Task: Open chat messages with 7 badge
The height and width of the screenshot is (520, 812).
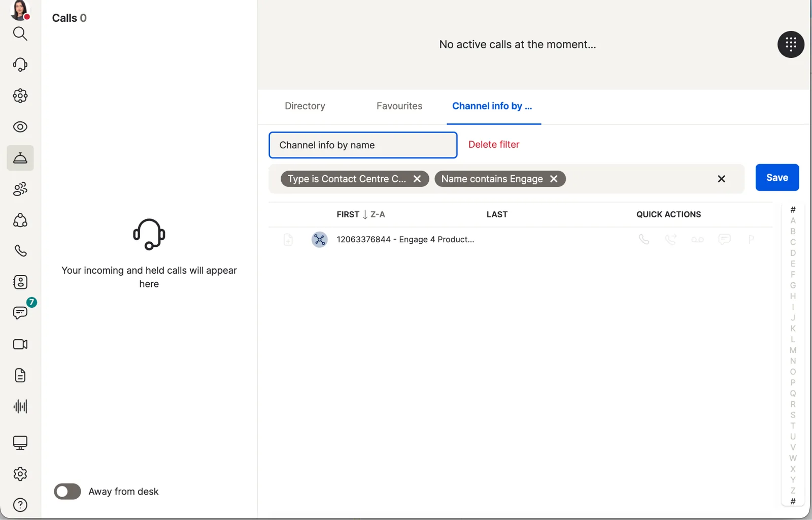Action: 21,312
